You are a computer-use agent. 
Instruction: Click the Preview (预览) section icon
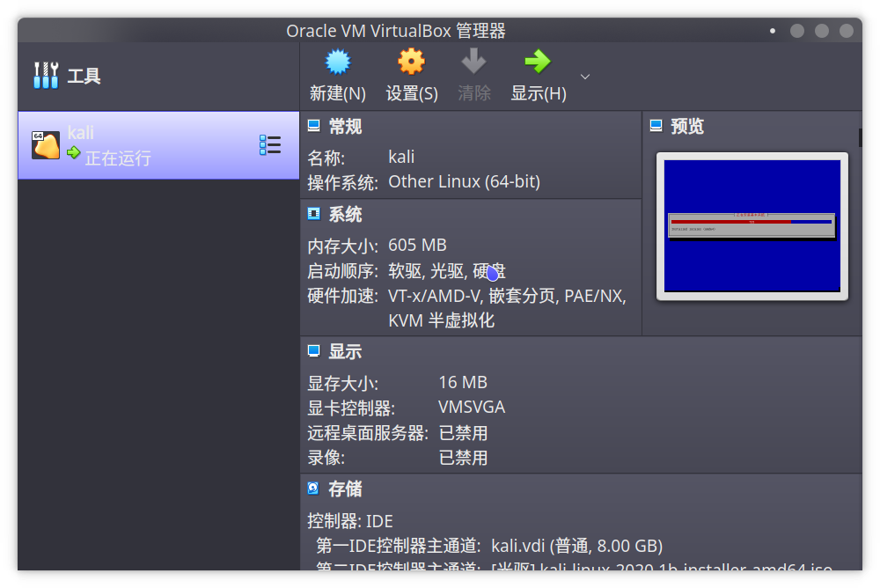pyautogui.click(x=656, y=125)
